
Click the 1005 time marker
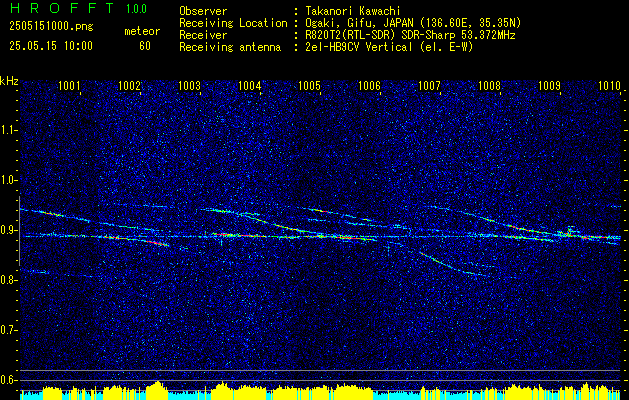(x=310, y=85)
